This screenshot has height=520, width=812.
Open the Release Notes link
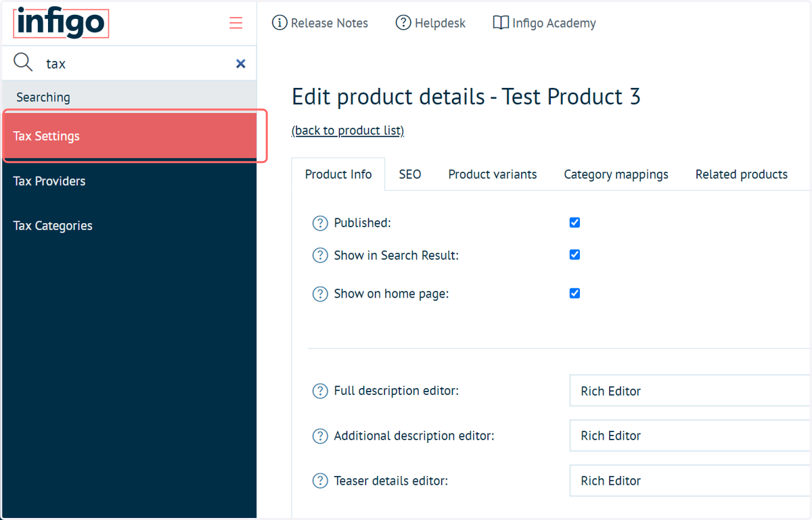point(320,23)
